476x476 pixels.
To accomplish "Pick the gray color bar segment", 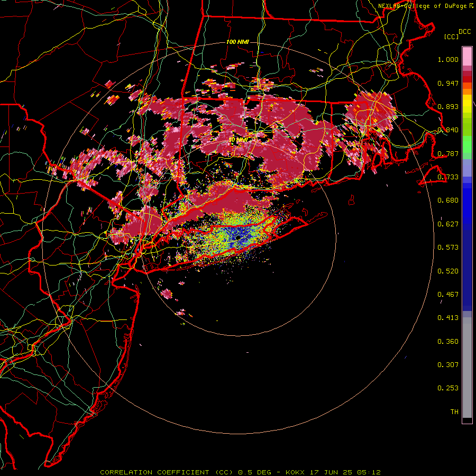I will pyautogui.click(x=467, y=368).
